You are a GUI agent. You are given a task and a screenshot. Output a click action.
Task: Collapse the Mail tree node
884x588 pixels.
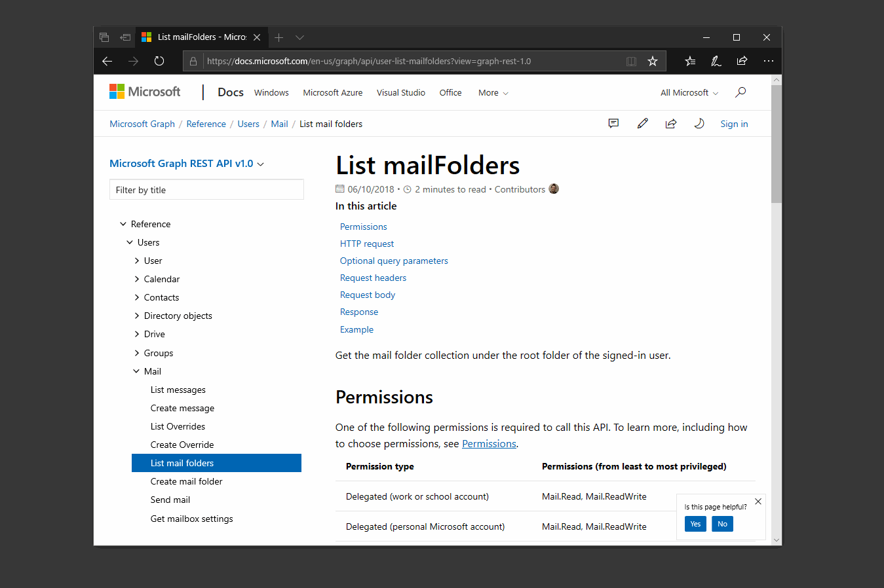click(136, 371)
